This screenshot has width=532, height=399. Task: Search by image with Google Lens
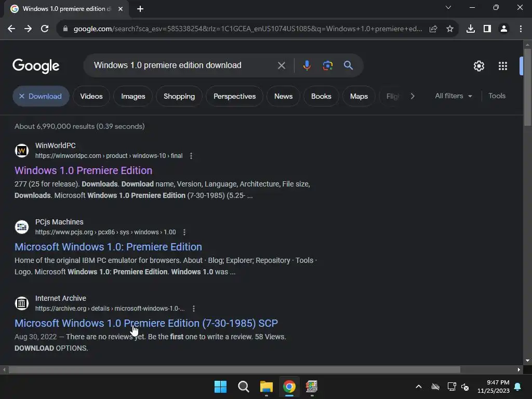(x=327, y=65)
